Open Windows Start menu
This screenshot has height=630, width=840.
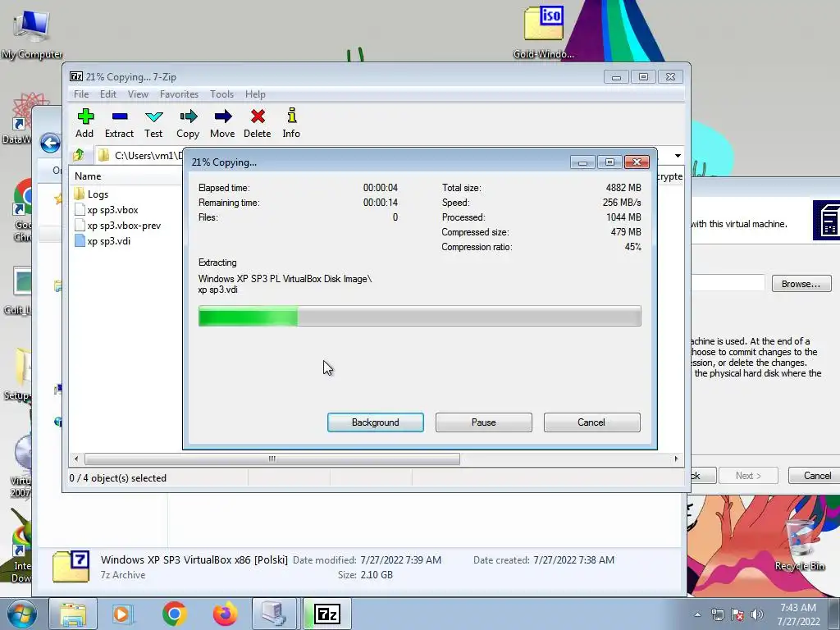point(21,614)
